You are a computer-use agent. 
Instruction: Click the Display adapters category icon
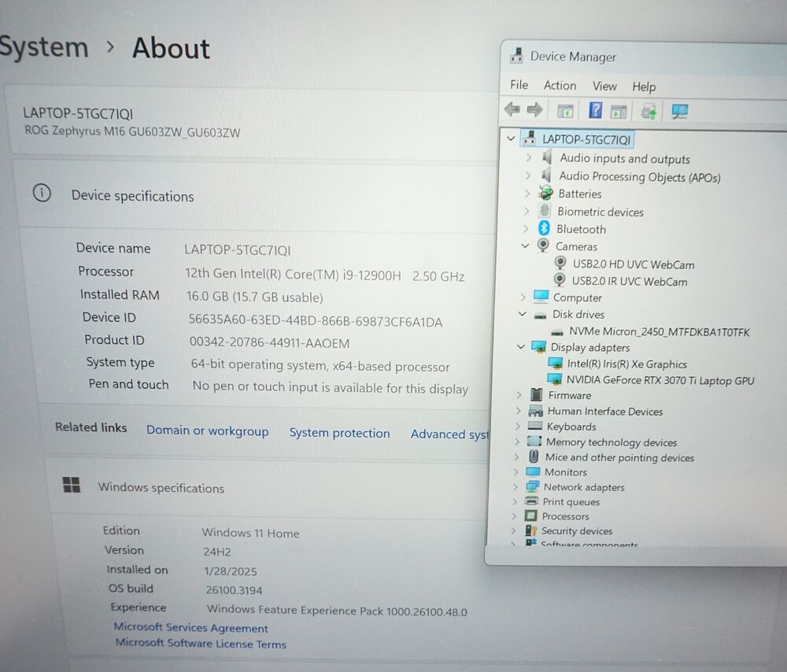click(x=538, y=347)
